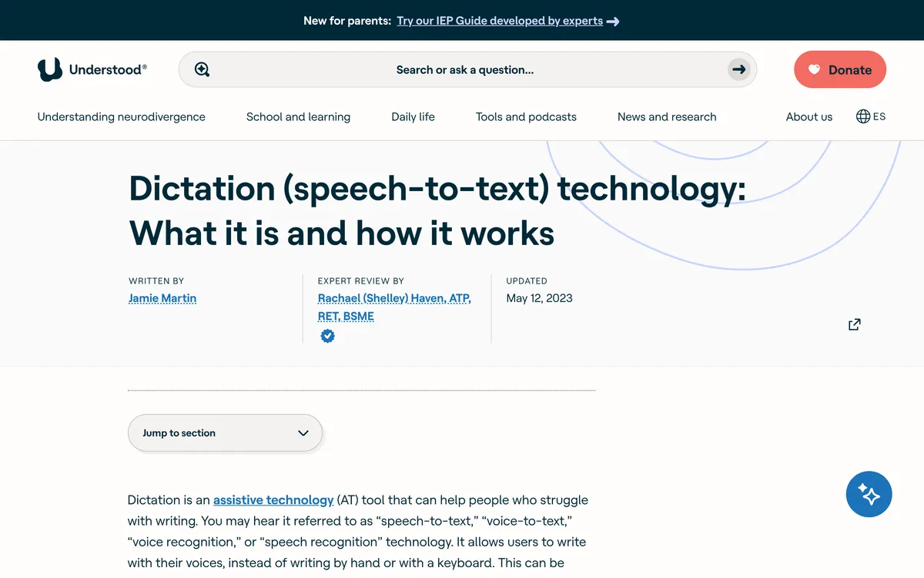
Task: Open News and research menu
Action: pyautogui.click(x=667, y=117)
